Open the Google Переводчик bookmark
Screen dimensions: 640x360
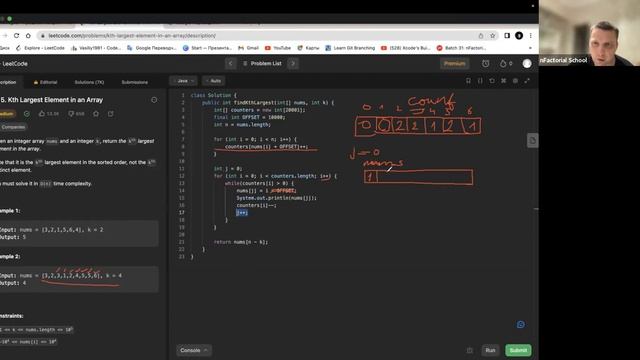(x=151, y=48)
